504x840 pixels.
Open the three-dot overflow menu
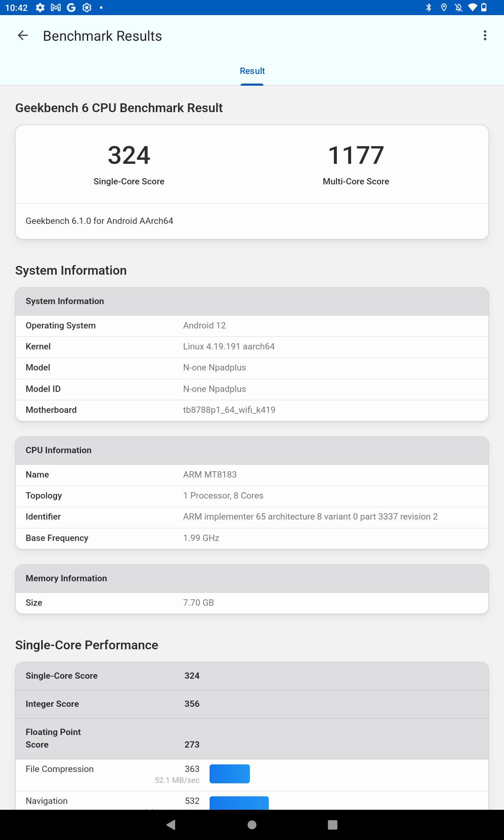(485, 36)
